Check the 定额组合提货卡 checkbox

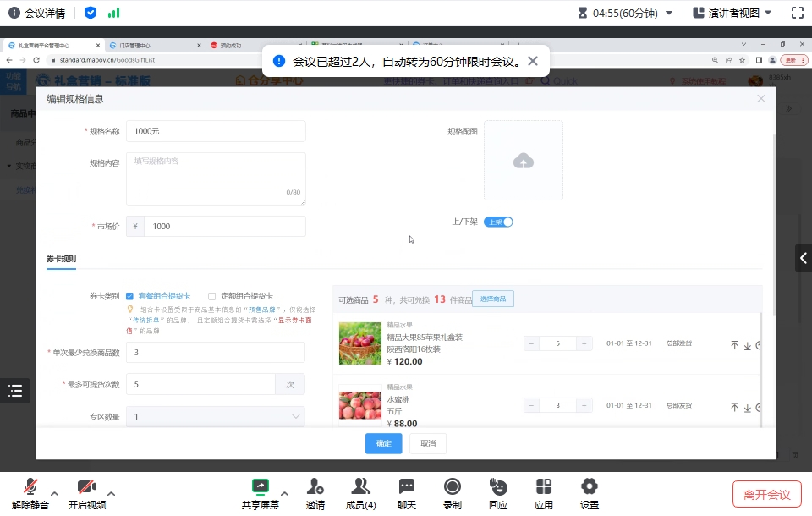coord(212,296)
